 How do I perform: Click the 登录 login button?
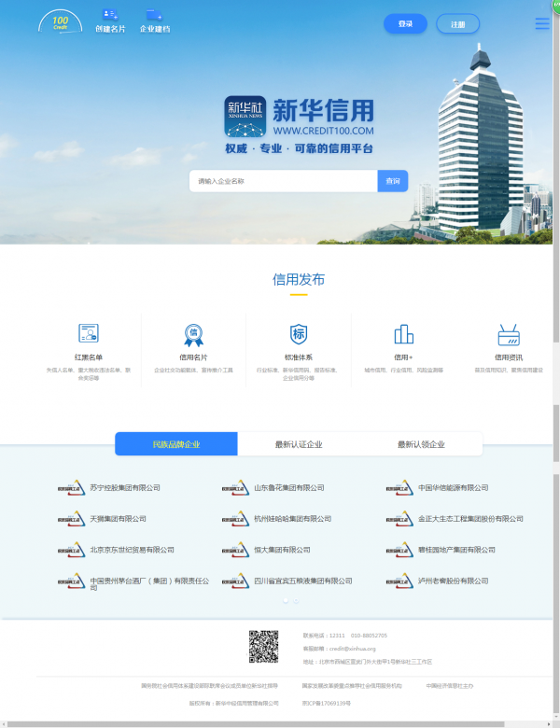click(405, 23)
